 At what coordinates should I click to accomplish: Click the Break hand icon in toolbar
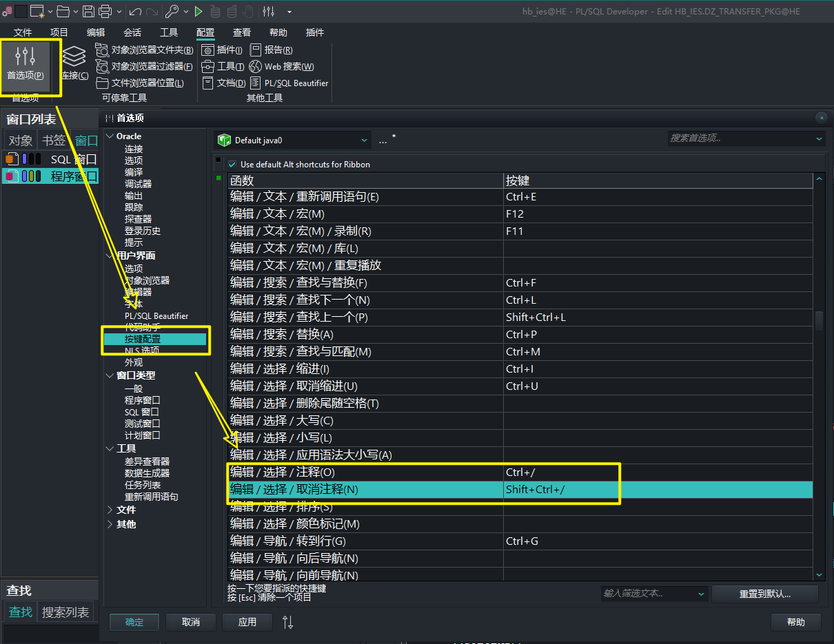248,11
